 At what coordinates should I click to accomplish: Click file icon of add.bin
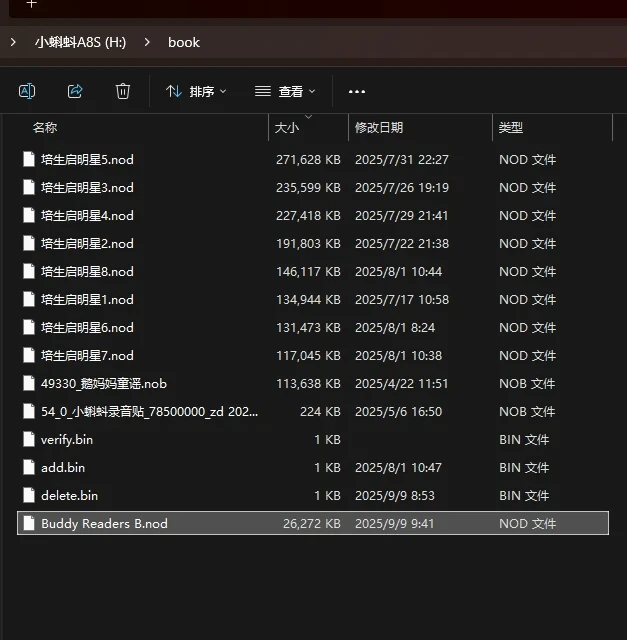click(29, 467)
